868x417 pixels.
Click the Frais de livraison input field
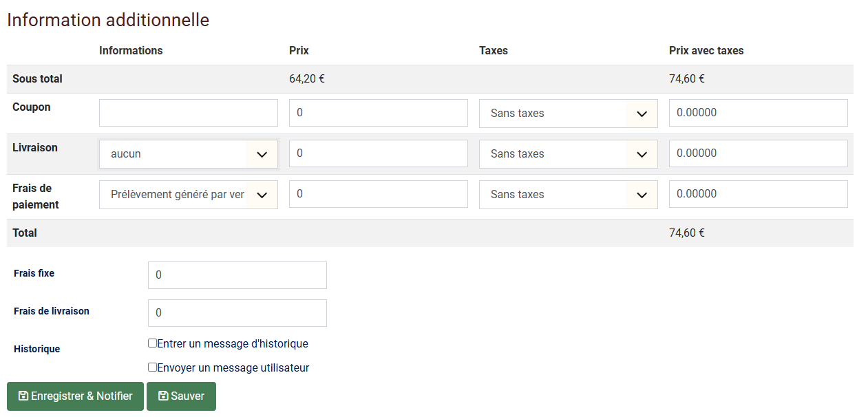coord(237,313)
